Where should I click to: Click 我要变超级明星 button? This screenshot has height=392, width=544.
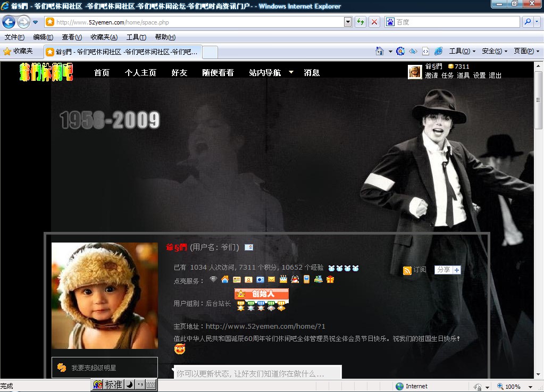pyautogui.click(x=105, y=368)
